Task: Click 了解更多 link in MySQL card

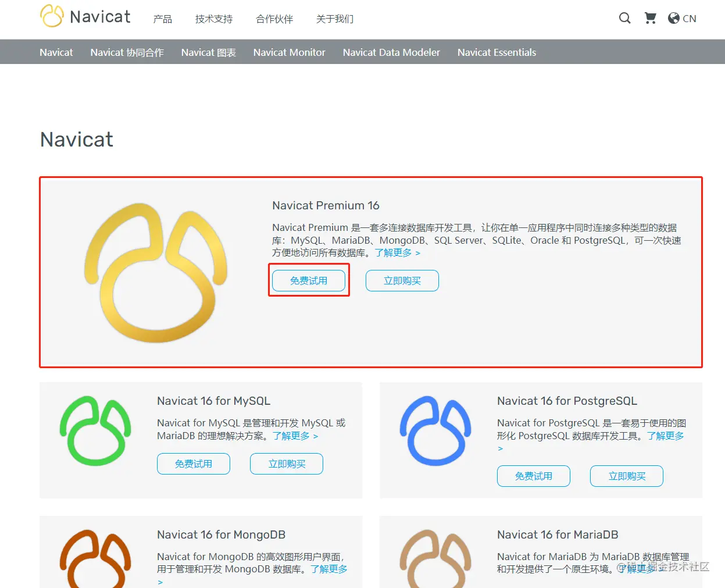Action: tap(295, 436)
